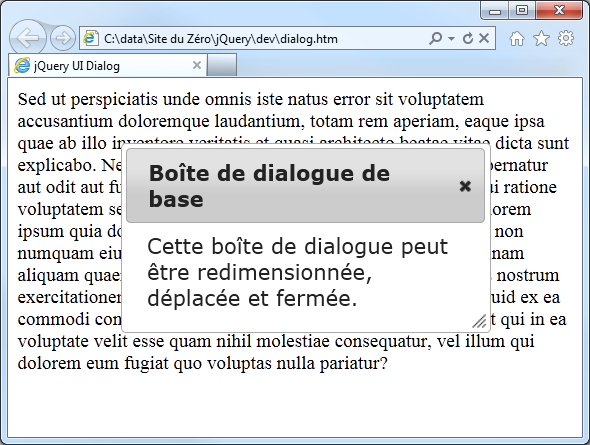Screen dimensions: 590x445
Task: Go back with the browser Back arrow
Action: pos(27,38)
